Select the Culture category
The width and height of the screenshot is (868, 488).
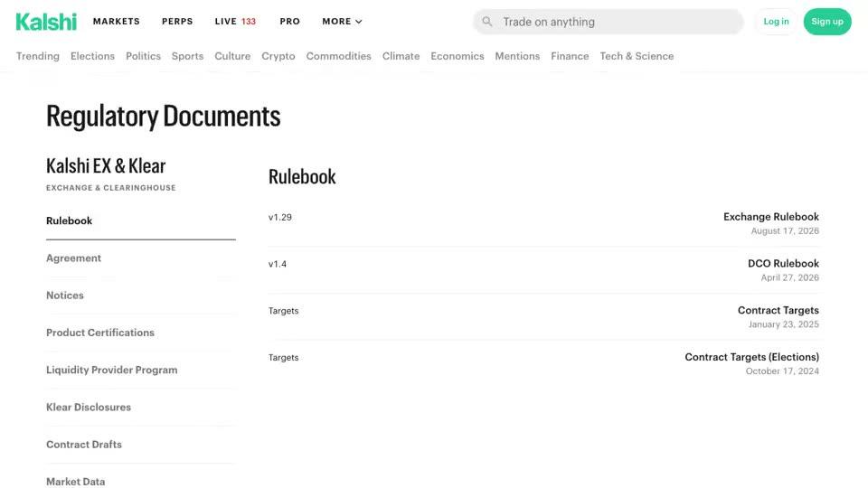point(232,56)
